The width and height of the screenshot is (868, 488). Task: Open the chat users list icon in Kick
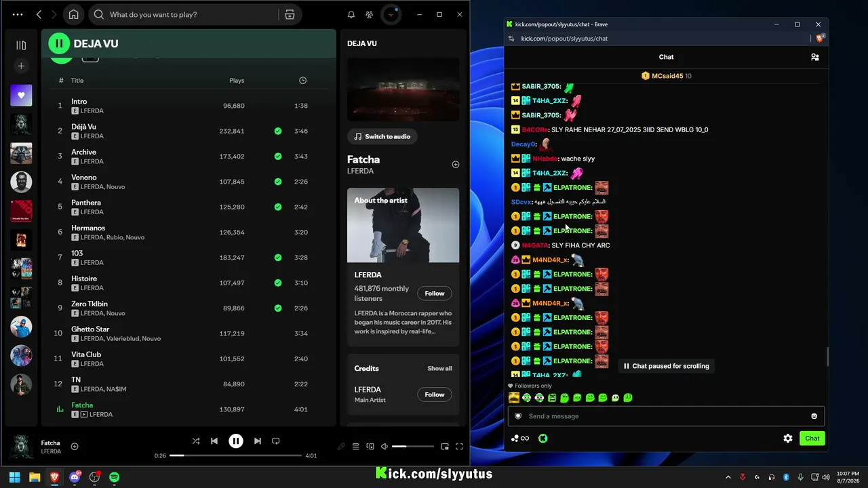(815, 58)
